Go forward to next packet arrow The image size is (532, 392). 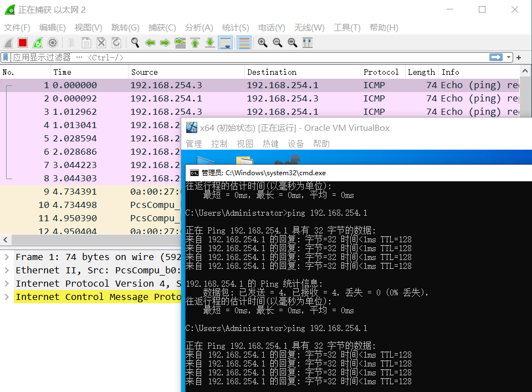165,43
